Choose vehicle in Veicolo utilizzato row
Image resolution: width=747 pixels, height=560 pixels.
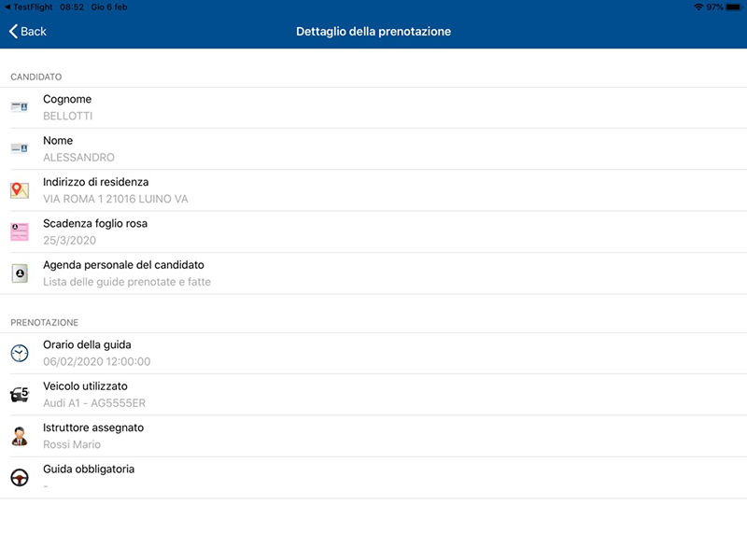(373, 394)
